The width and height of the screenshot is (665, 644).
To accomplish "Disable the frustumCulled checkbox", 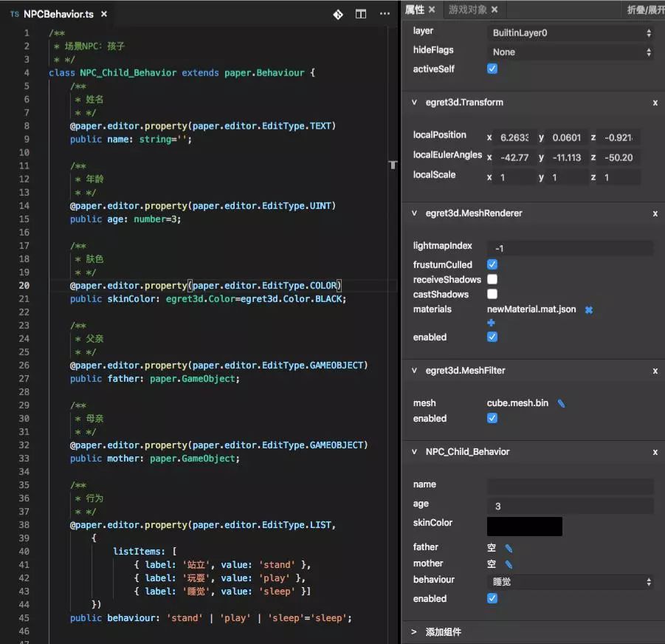I will click(x=492, y=264).
